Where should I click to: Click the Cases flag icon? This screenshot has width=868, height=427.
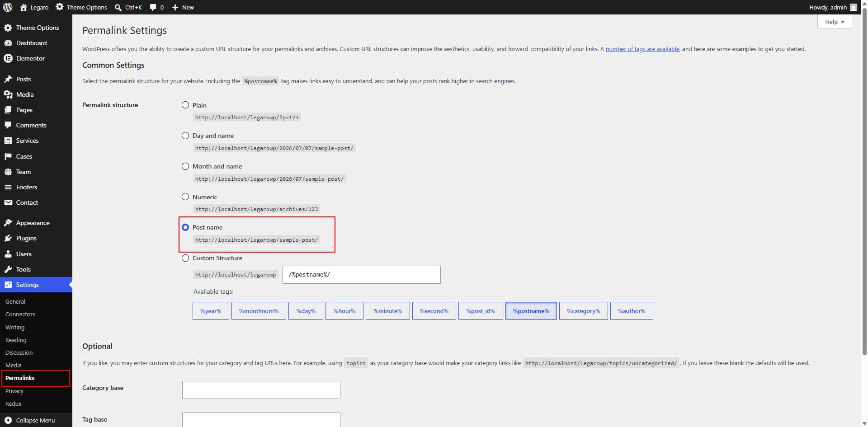point(8,156)
